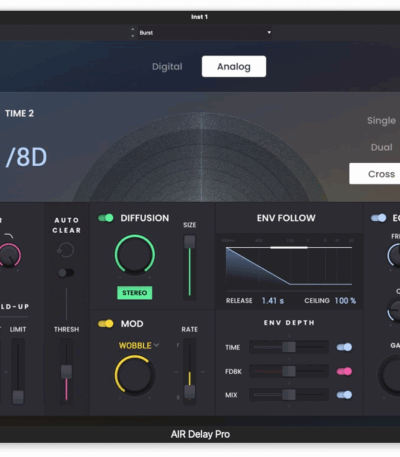The width and height of the screenshot is (400, 457).
Task: Click the STEREO diffusion button
Action: pyautogui.click(x=134, y=293)
